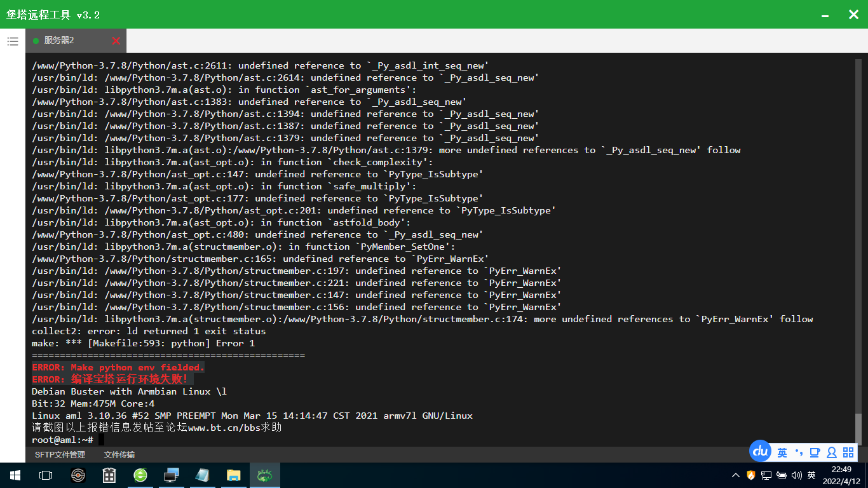Open the volume control tray icon

796,475
